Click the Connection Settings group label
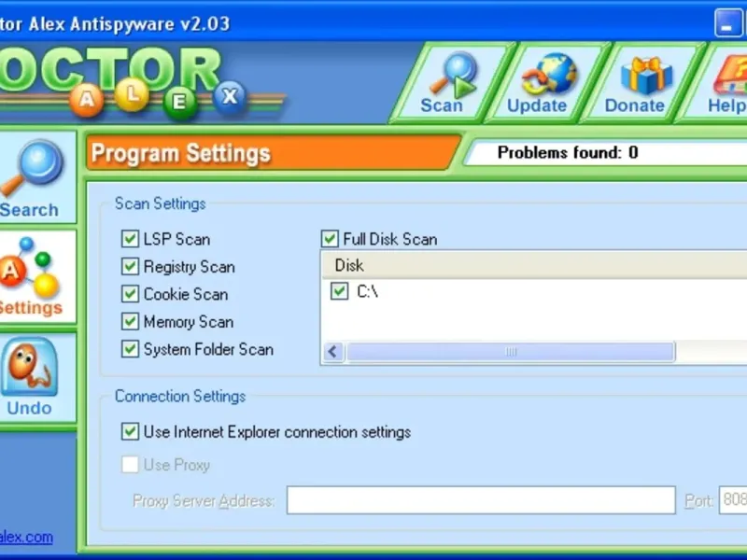The height and width of the screenshot is (560, 747). (x=180, y=396)
